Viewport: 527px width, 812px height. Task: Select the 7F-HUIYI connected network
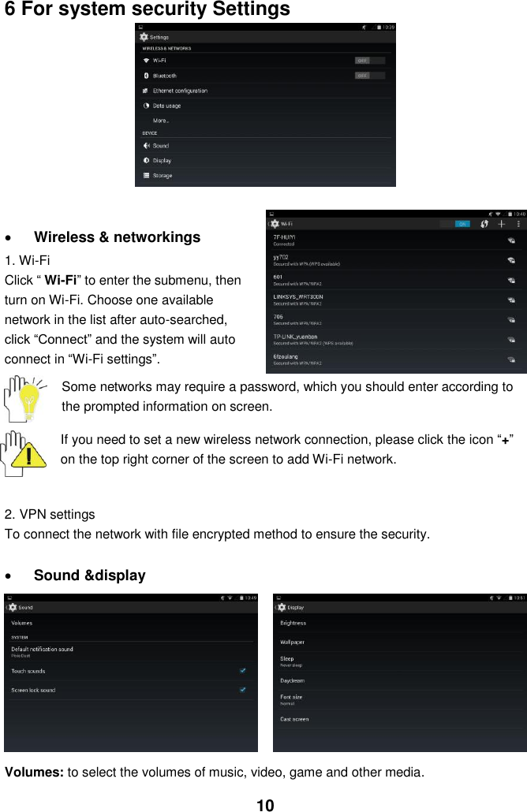point(396,240)
